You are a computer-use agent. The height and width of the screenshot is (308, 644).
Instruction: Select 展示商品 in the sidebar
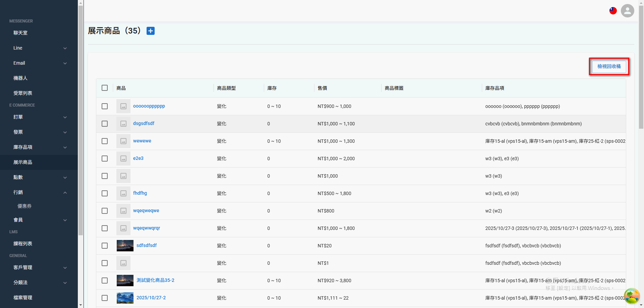pyautogui.click(x=39, y=162)
